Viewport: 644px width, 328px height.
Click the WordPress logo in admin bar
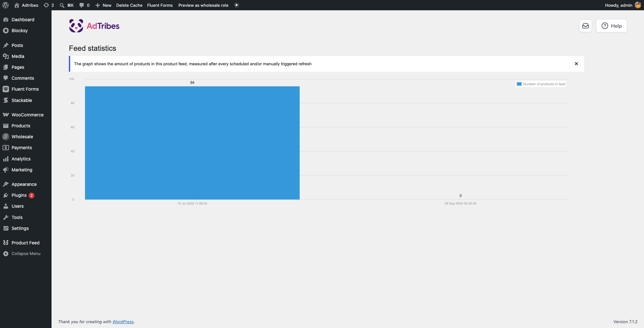click(x=5, y=5)
